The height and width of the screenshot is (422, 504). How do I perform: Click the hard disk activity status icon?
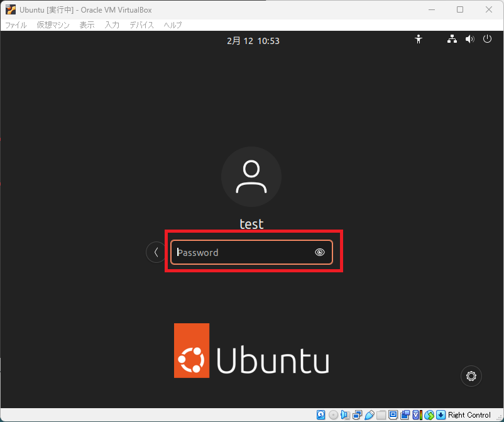[321, 414]
